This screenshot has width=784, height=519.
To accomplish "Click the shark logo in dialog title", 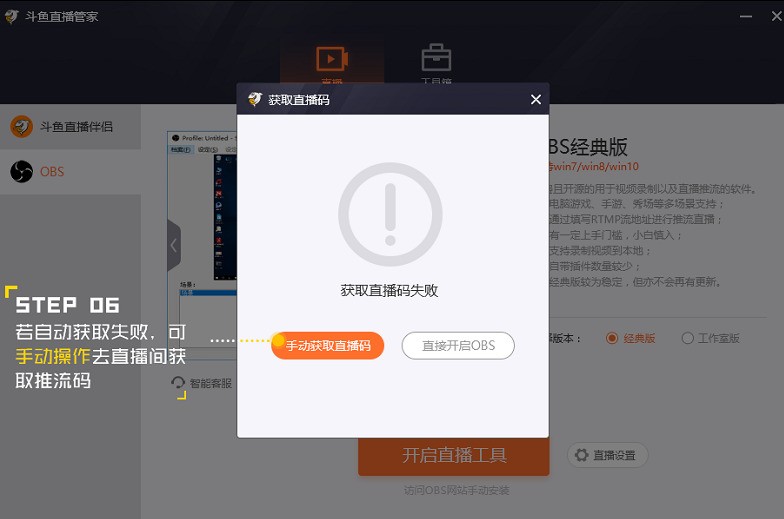I will pos(255,100).
